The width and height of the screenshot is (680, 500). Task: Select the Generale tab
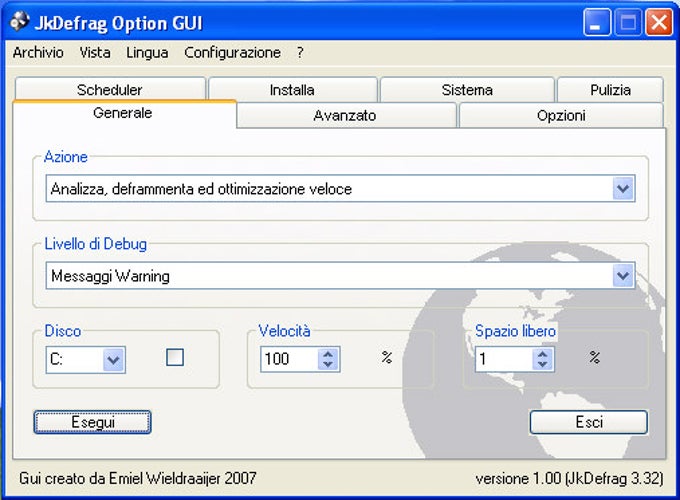click(123, 113)
